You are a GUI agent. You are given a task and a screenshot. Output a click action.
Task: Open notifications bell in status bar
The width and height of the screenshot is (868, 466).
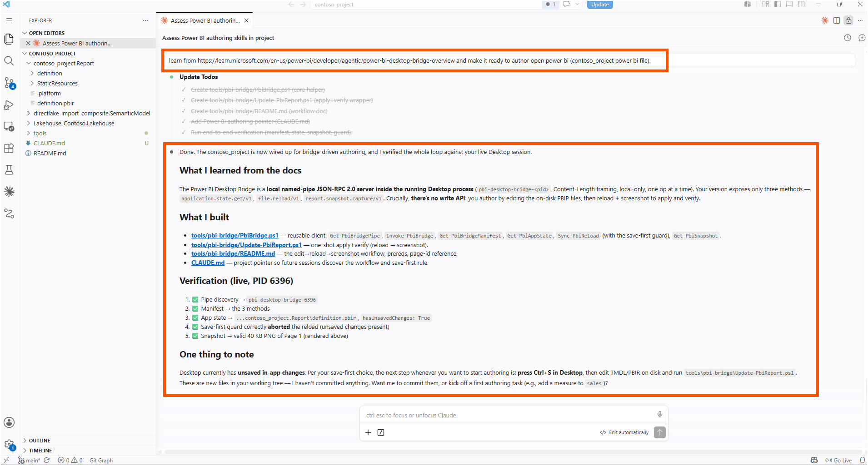coord(862,460)
